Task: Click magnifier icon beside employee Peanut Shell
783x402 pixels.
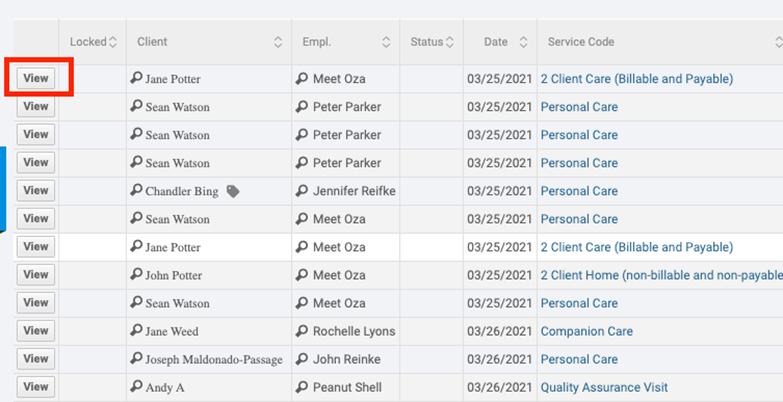Action: point(303,387)
